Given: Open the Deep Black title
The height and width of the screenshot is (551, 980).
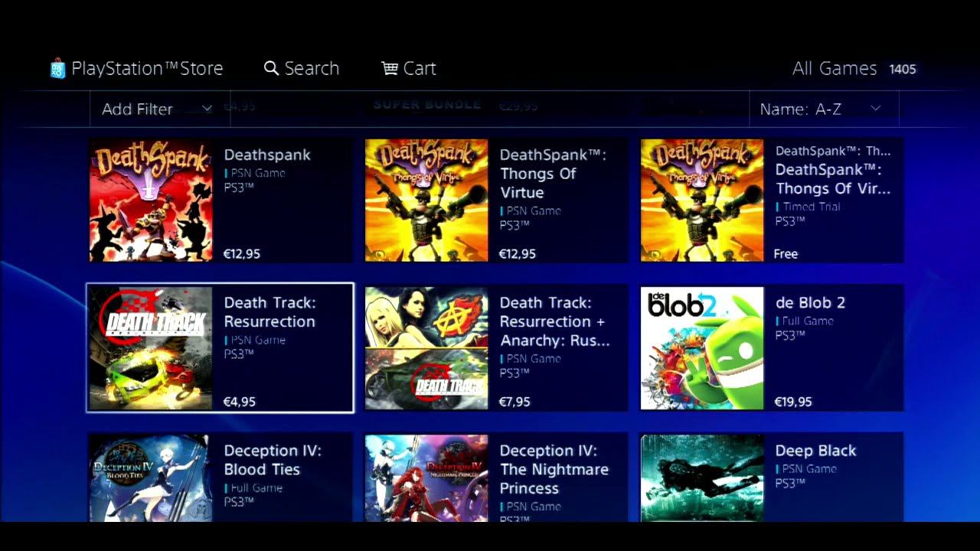Looking at the screenshot, I should pyautogui.click(x=815, y=451).
